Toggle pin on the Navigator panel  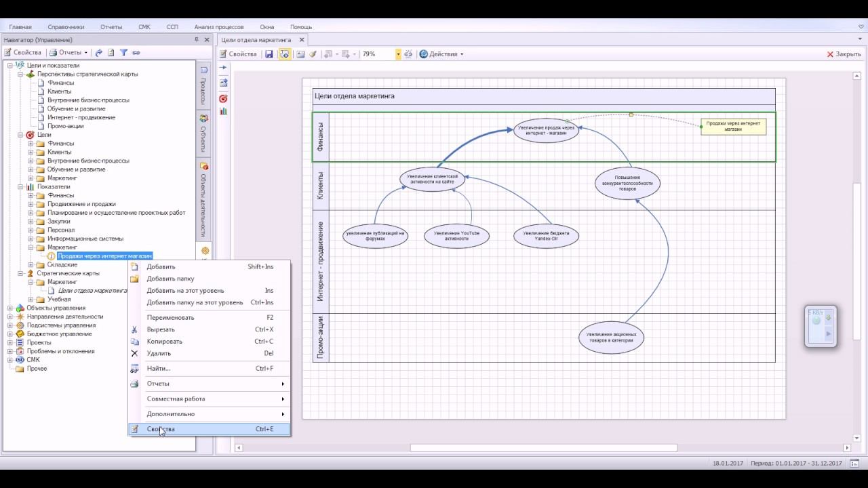tap(196, 40)
